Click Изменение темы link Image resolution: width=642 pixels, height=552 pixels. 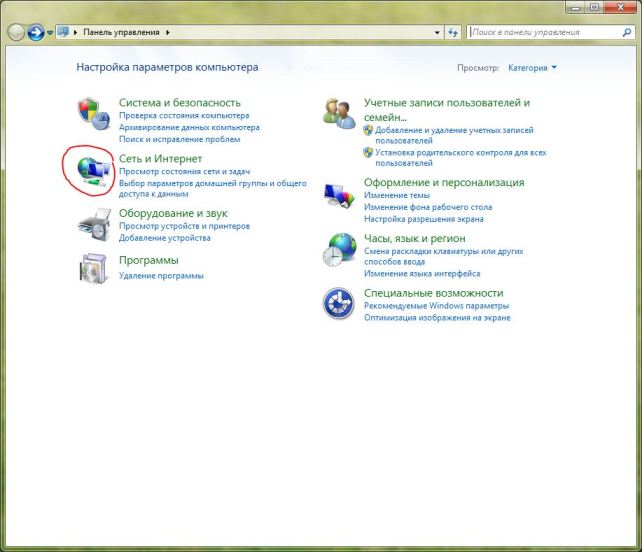click(397, 195)
